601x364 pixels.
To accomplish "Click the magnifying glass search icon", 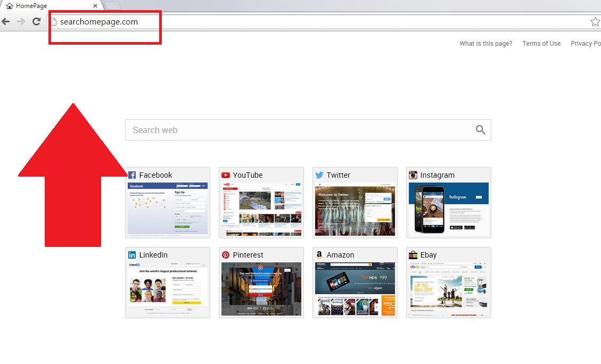I will tap(480, 130).
